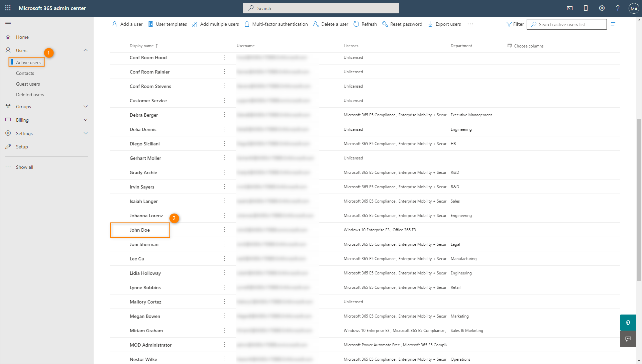Go to Home in navigation
The height and width of the screenshot is (364, 642).
tap(22, 37)
